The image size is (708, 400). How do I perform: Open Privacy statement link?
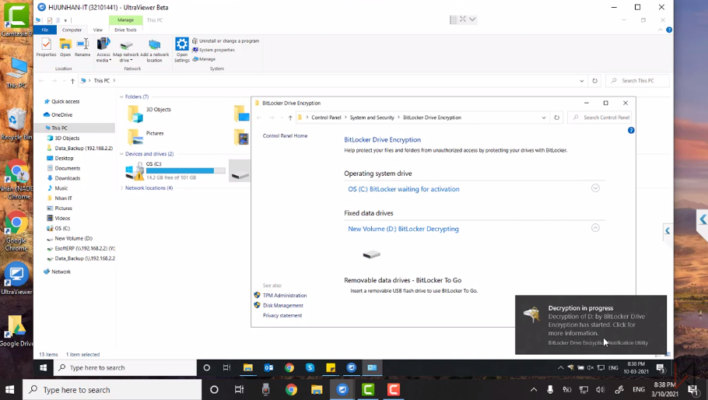coord(282,316)
